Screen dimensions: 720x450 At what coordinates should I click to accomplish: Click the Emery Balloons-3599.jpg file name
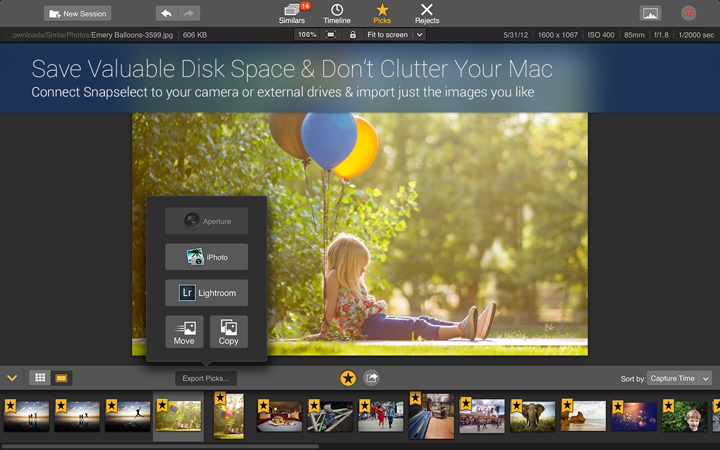132,34
